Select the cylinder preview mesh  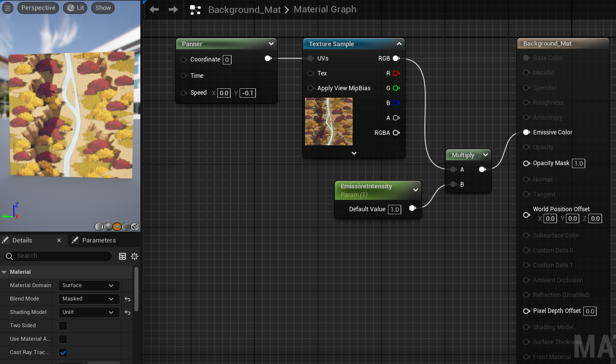99,227
